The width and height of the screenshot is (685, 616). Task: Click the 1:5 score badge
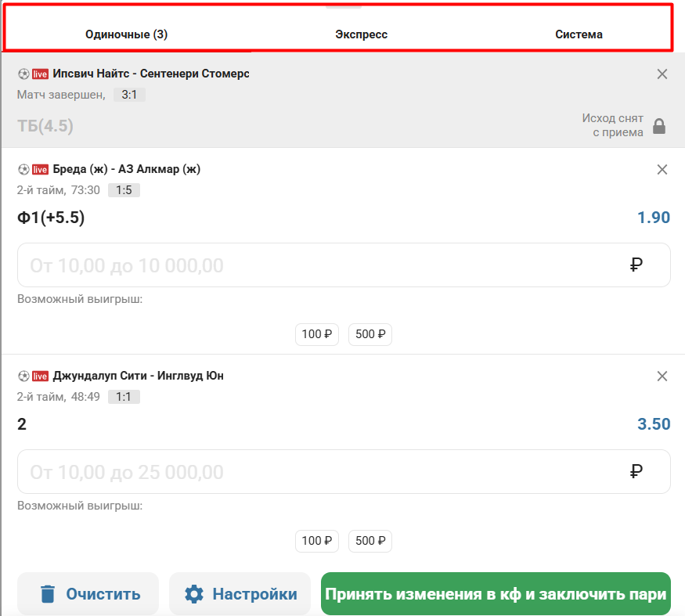click(124, 190)
